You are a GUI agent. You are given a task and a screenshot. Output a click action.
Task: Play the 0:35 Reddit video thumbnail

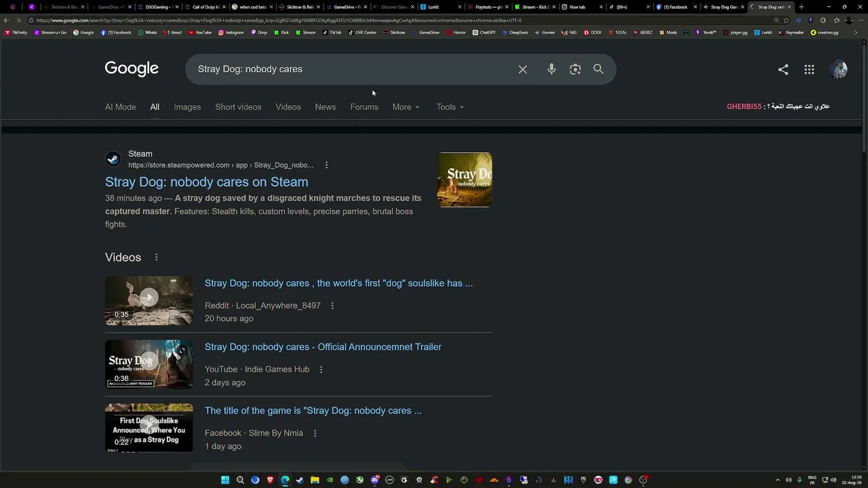149,300
